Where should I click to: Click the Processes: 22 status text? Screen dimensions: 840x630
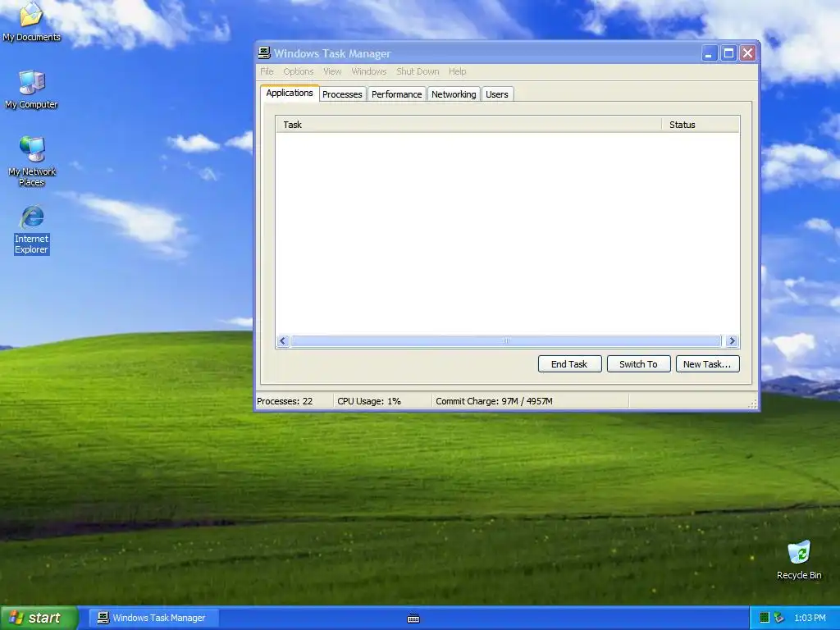click(x=285, y=400)
